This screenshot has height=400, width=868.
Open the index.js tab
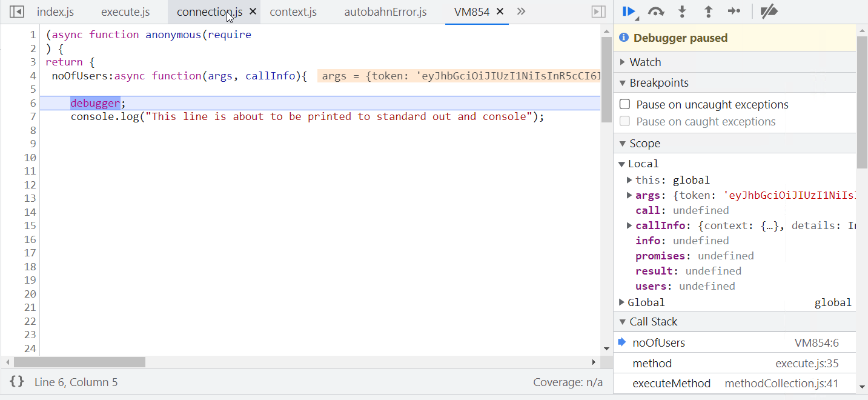[x=55, y=12]
